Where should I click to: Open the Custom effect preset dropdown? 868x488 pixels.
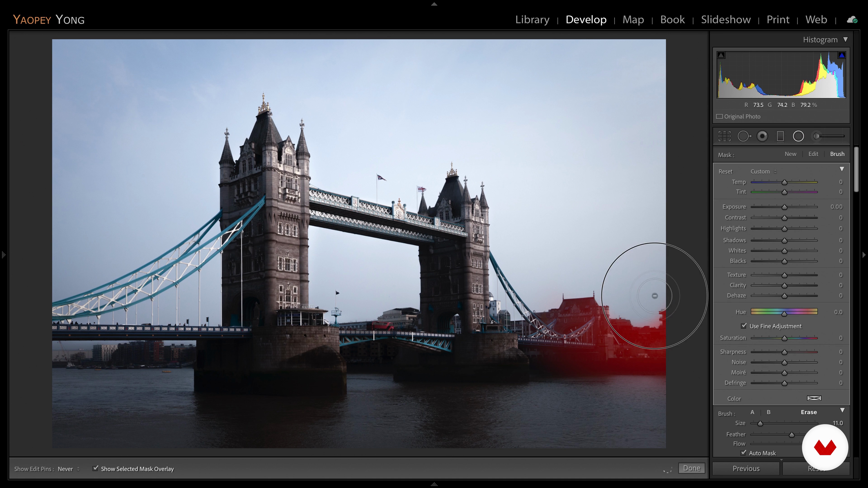pos(763,171)
